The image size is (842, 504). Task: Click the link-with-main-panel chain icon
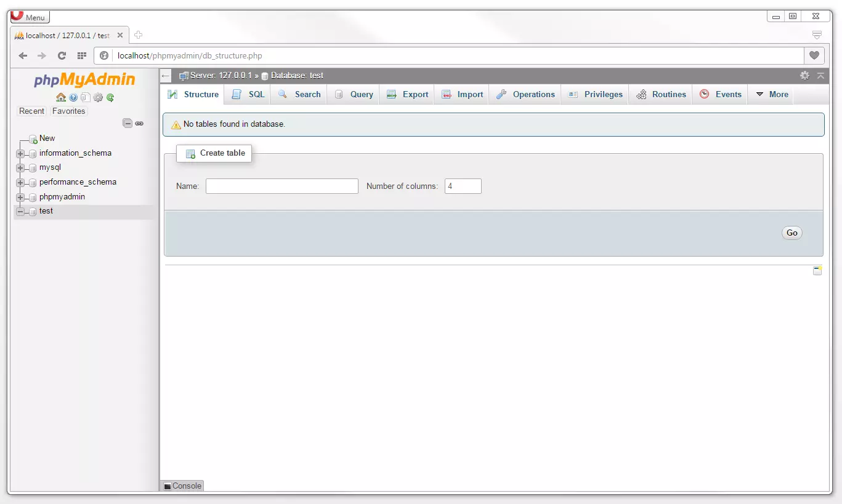tap(140, 123)
